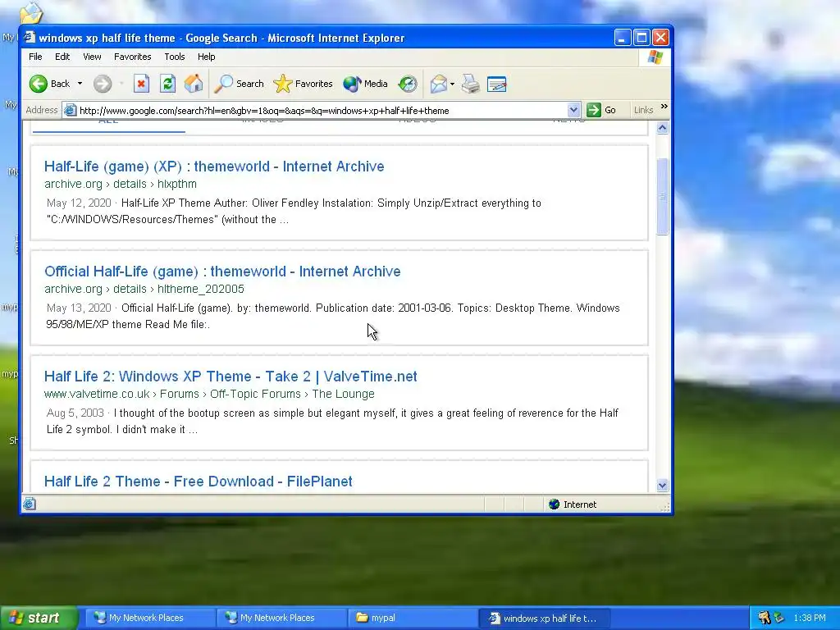Screen dimensions: 840x630
Task: Open Half Life 2 Theme FilePlanet link
Action: 199,481
